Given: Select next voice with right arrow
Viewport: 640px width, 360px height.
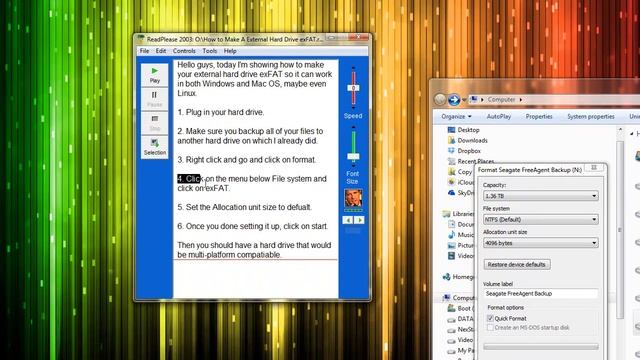Looking at the screenshot, I should point(359,220).
